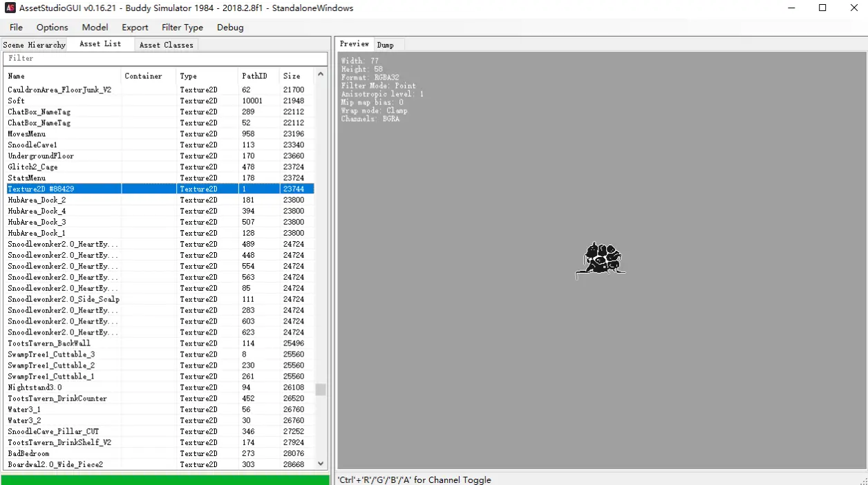Viewport: 868px width, 485px height.
Task: Select the SnoodleCave1 row
Action: click(159, 145)
